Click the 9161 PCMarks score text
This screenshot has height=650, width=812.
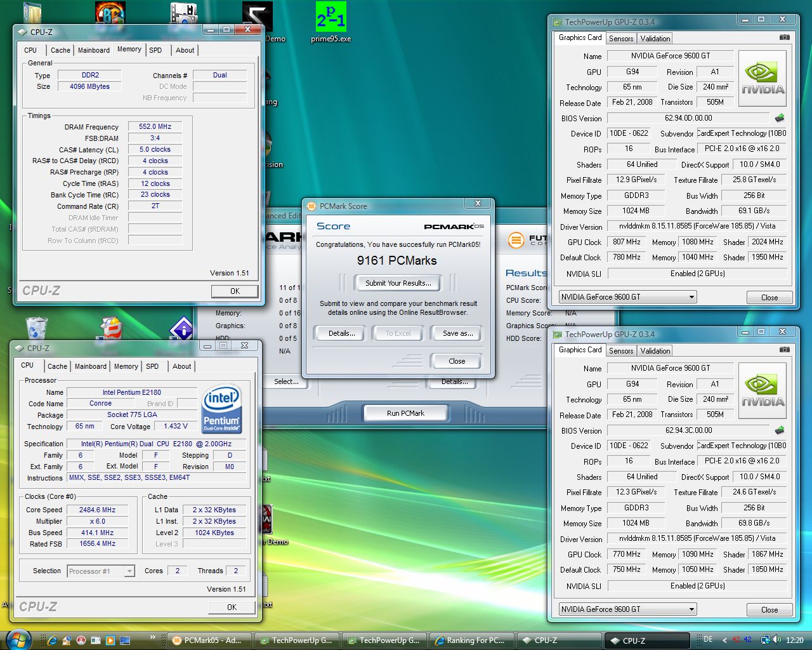(x=397, y=261)
